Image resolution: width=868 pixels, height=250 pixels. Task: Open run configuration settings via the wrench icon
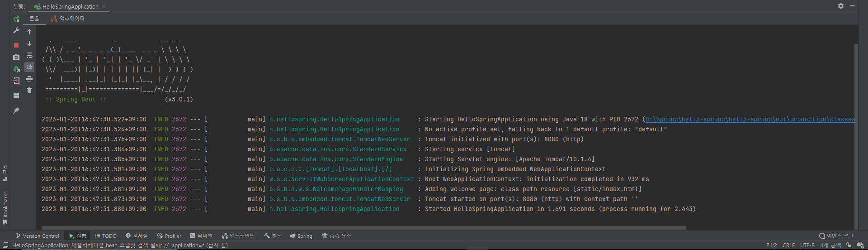pyautogui.click(x=16, y=30)
